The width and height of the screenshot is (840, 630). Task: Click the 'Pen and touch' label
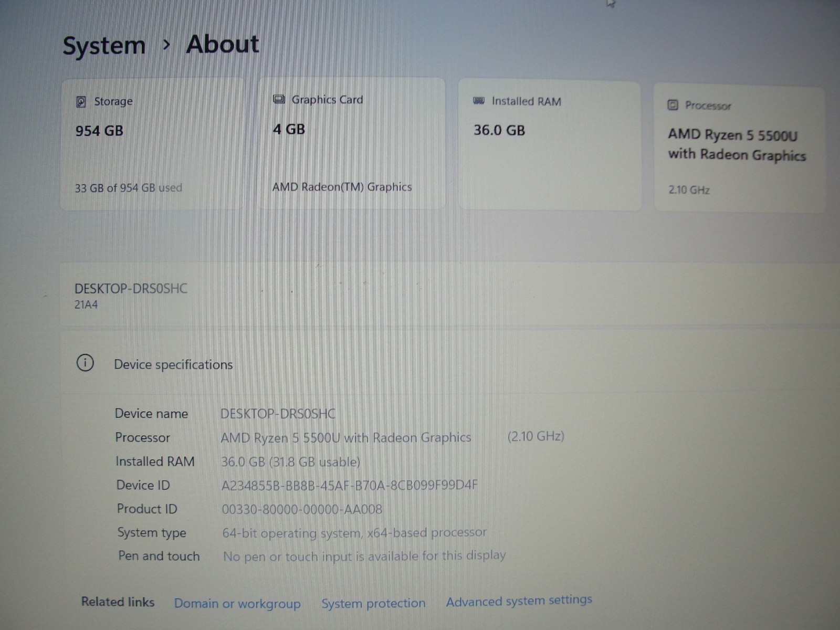(159, 555)
